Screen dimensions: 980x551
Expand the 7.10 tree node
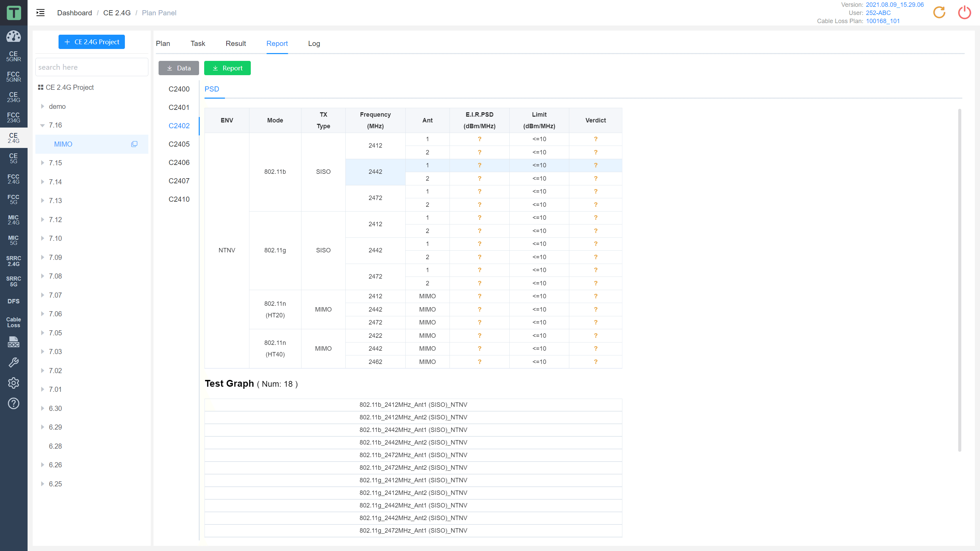(42, 238)
